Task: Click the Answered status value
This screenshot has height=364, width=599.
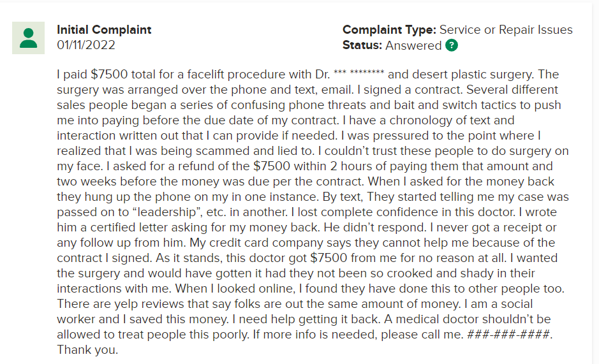Action: click(413, 45)
